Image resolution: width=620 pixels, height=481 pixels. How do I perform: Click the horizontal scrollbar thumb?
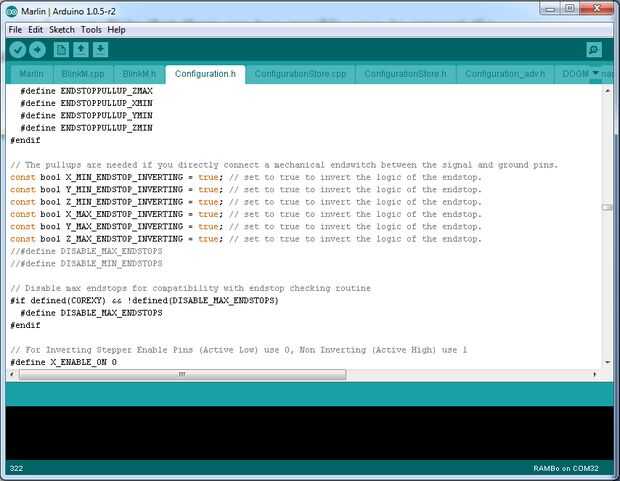coord(182,374)
